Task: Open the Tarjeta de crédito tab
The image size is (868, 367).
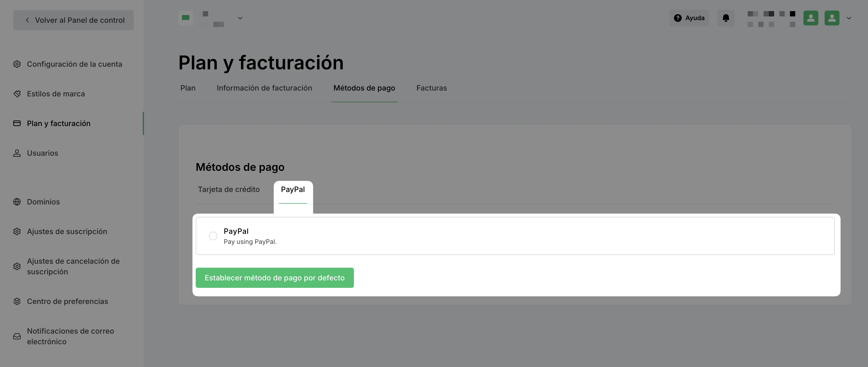Action: pyautogui.click(x=229, y=190)
